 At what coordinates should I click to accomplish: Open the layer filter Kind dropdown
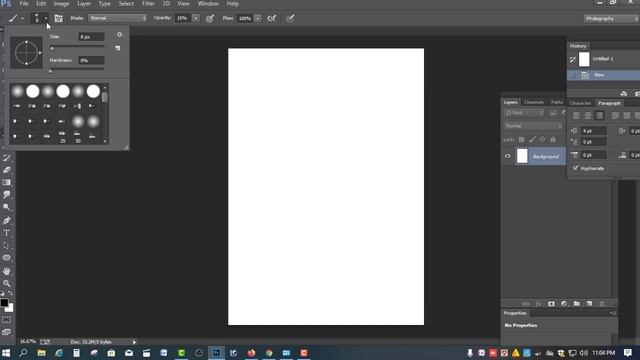[x=524, y=113]
